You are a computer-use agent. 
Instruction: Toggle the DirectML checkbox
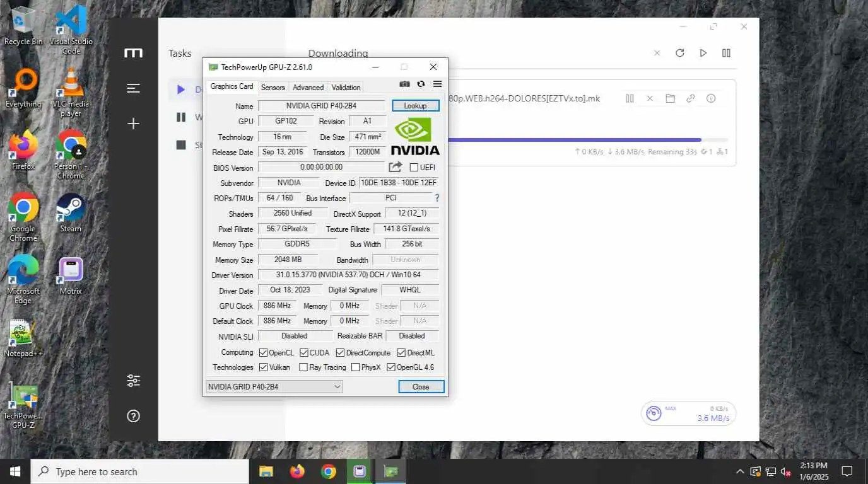(402, 352)
